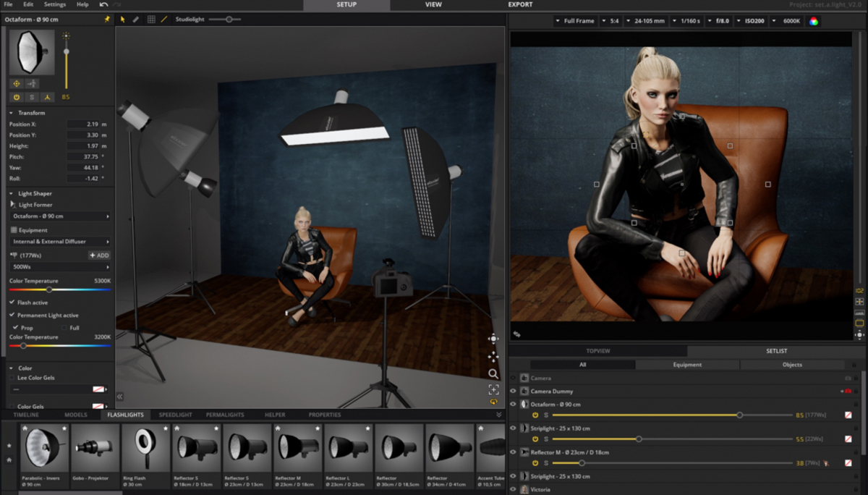Uncheck the Flash active checkbox
The image size is (868, 495).
[x=12, y=302]
